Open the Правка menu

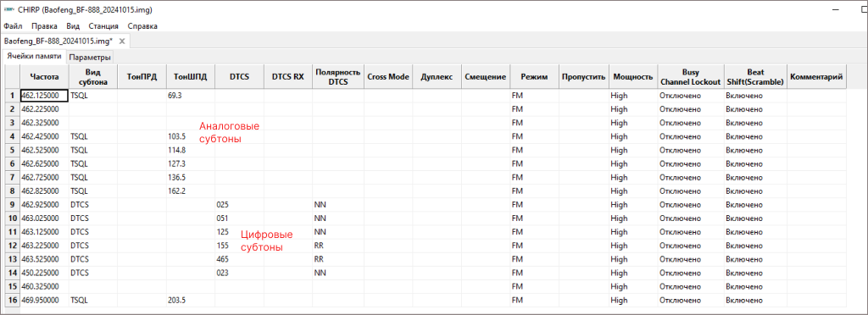tap(44, 26)
